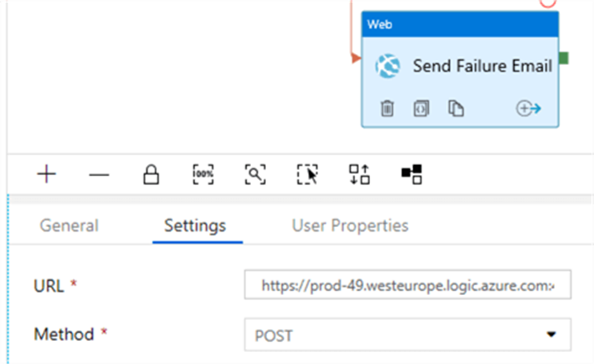Clone the Send Failure Email activity
594x364 pixels.
pyautogui.click(x=456, y=109)
